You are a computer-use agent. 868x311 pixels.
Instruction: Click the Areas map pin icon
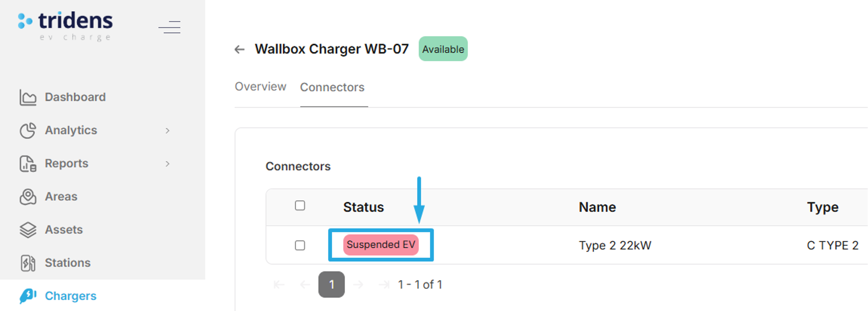(28, 197)
